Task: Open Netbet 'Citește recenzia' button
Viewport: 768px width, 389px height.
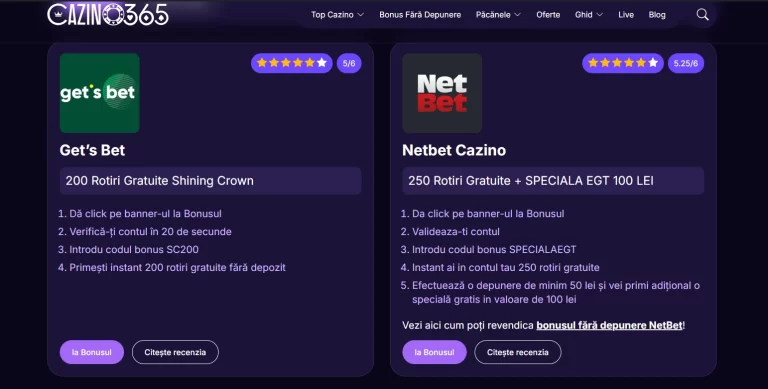Action: click(x=518, y=352)
